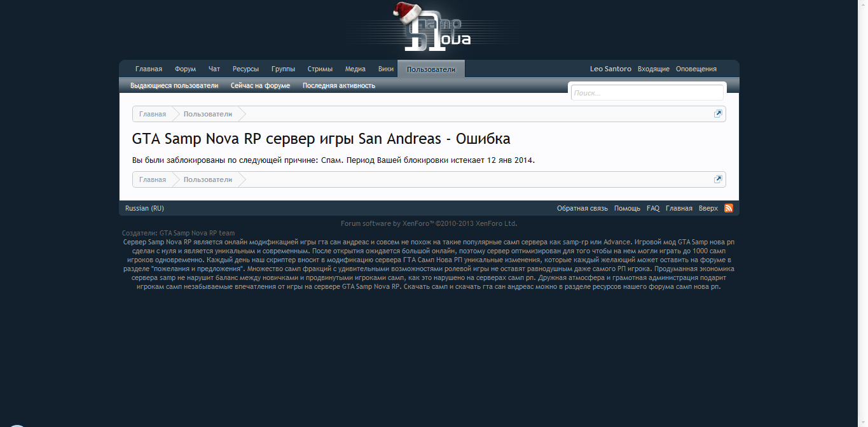Screen dimensions: 868x427
Task: Open Входящие inbox
Action: pos(654,69)
